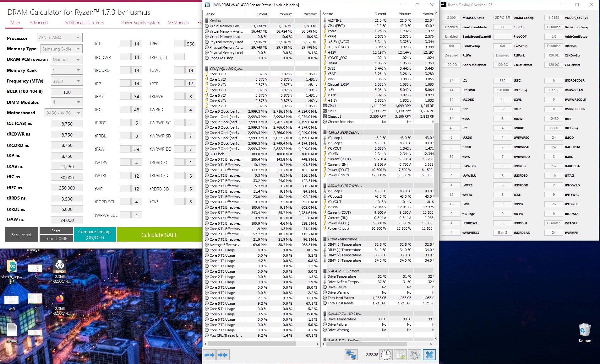Click the CPU [#0] AMD Ryzen section icon
Screen dimensions: 600x364
[207, 69]
